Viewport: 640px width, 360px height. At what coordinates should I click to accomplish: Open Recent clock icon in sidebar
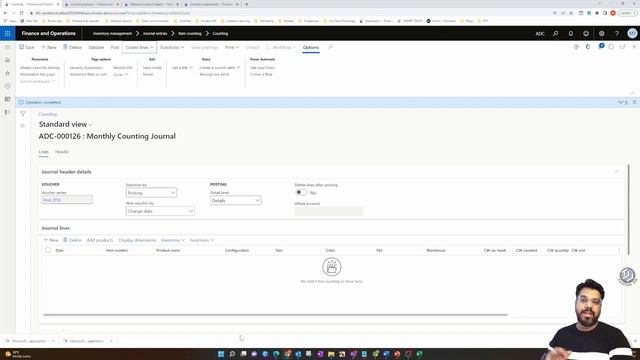click(7, 86)
